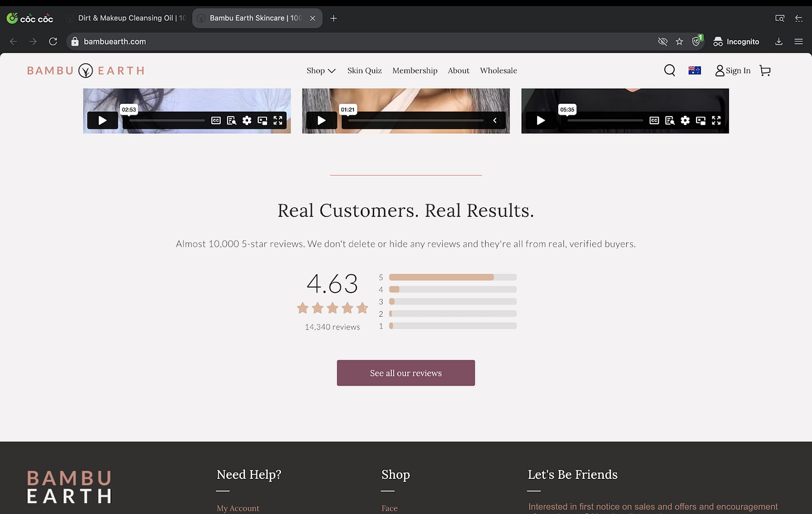The image size is (812, 514).
Task: Click the Let's Be Friends footer heading
Action: [x=573, y=474]
